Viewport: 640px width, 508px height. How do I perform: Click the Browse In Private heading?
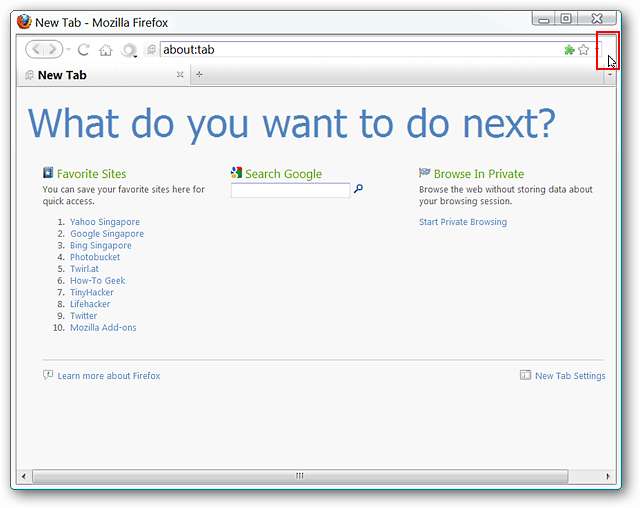[x=479, y=174]
